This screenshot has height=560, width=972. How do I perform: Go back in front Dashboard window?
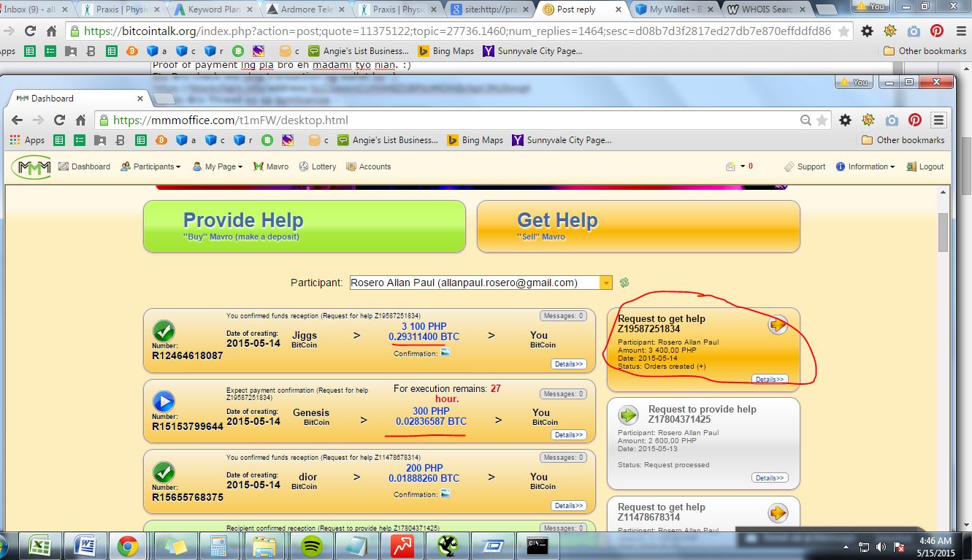coord(18,120)
